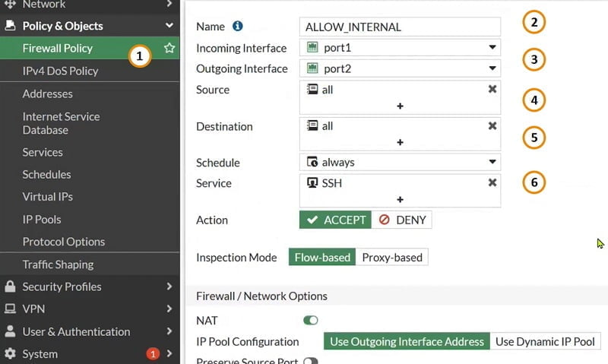The height and width of the screenshot is (364, 608).
Task: Favorite Firewall Policy with the star icon
Action: 169,48
